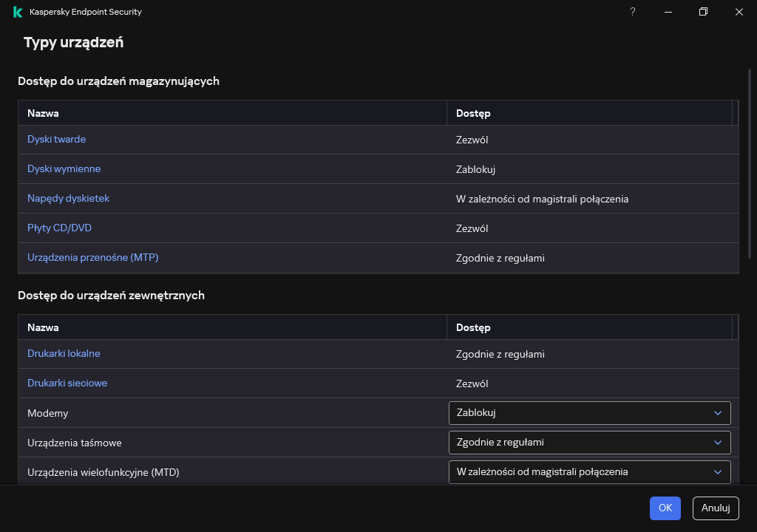
Task: Confirm changes with the OK button
Action: [665, 508]
